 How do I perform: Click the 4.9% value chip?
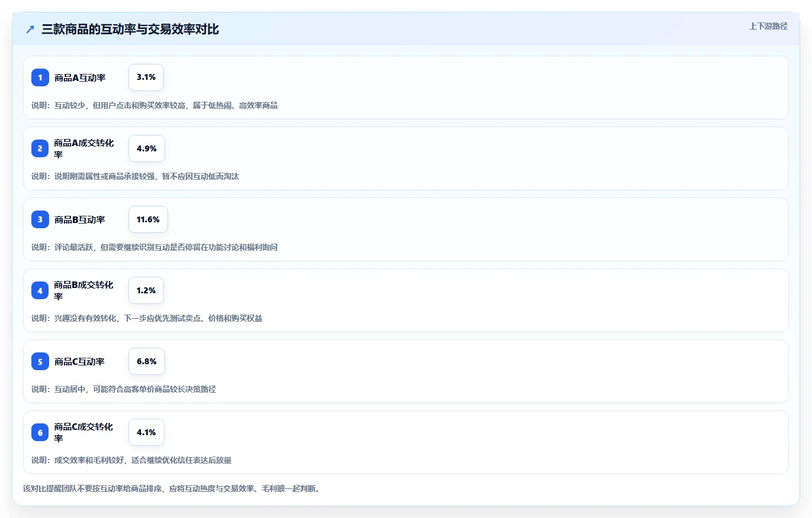[147, 148]
